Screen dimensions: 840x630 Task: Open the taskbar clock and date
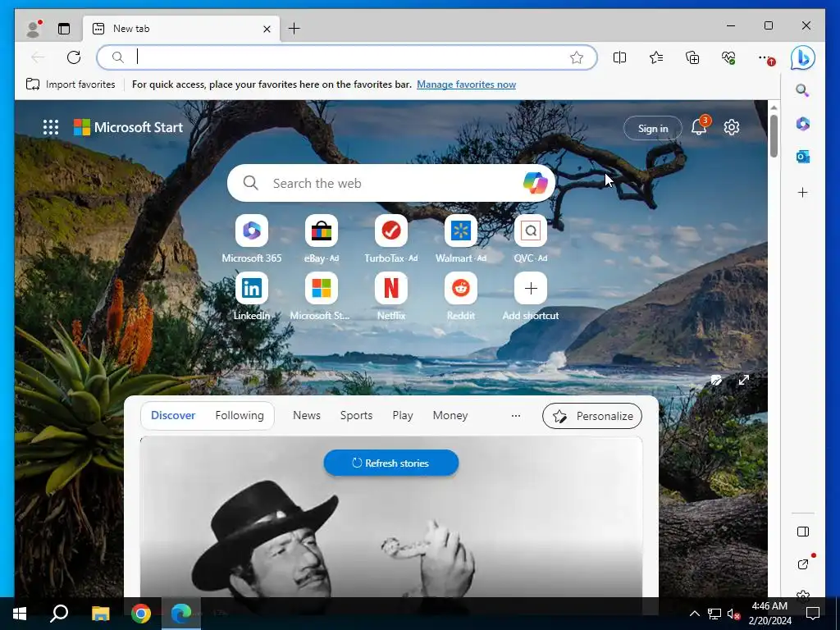point(769,614)
